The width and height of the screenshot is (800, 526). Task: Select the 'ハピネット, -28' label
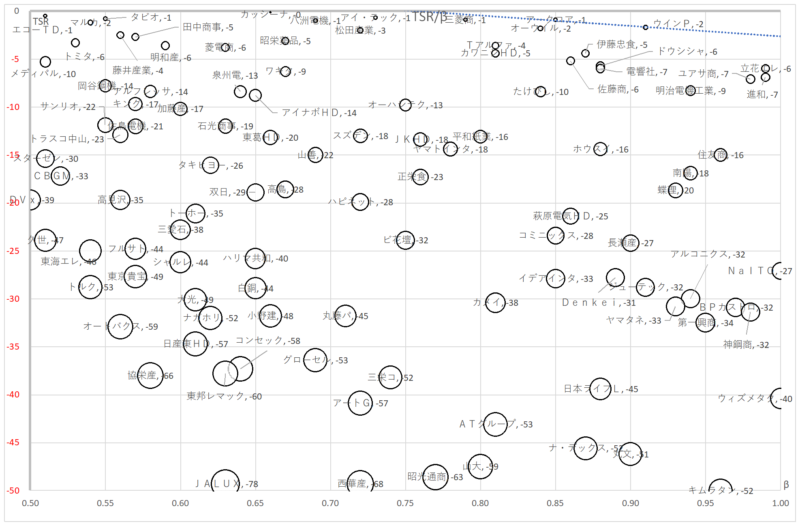coord(361,202)
